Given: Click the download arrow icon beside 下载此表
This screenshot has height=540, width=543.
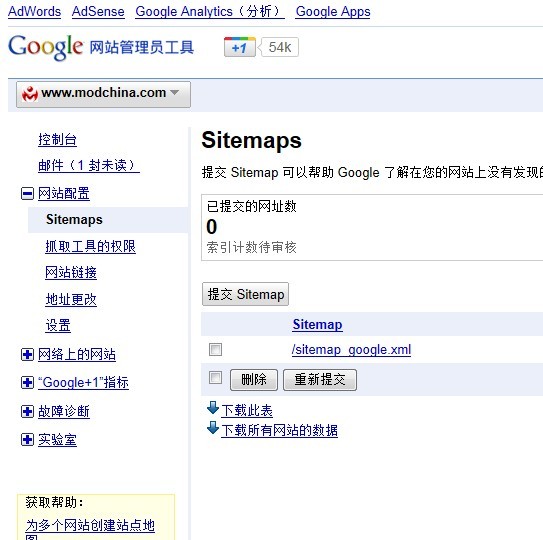Looking at the screenshot, I should [x=213, y=408].
